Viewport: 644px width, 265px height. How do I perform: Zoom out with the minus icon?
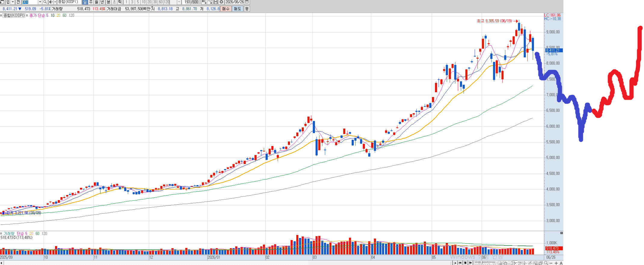pos(551,263)
